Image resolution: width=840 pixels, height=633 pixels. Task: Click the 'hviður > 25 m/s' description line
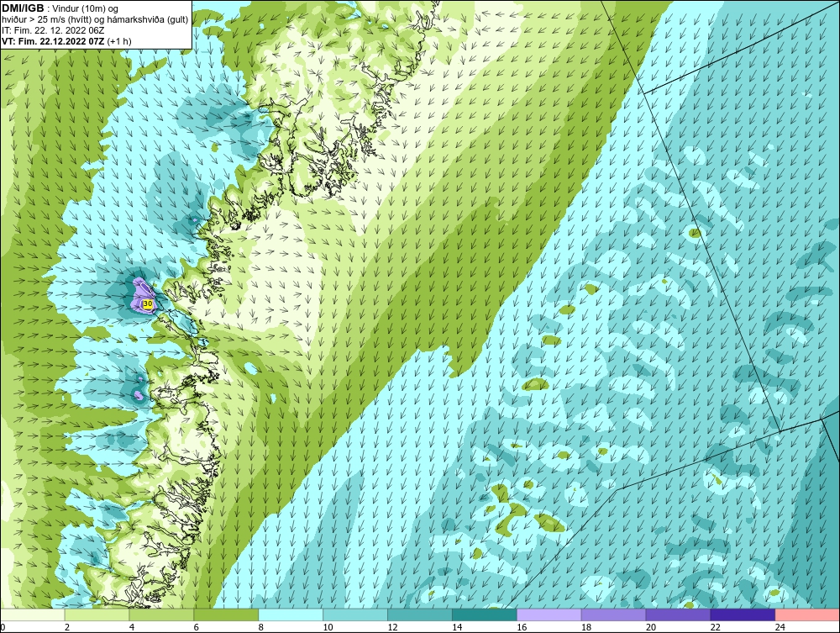96,20
